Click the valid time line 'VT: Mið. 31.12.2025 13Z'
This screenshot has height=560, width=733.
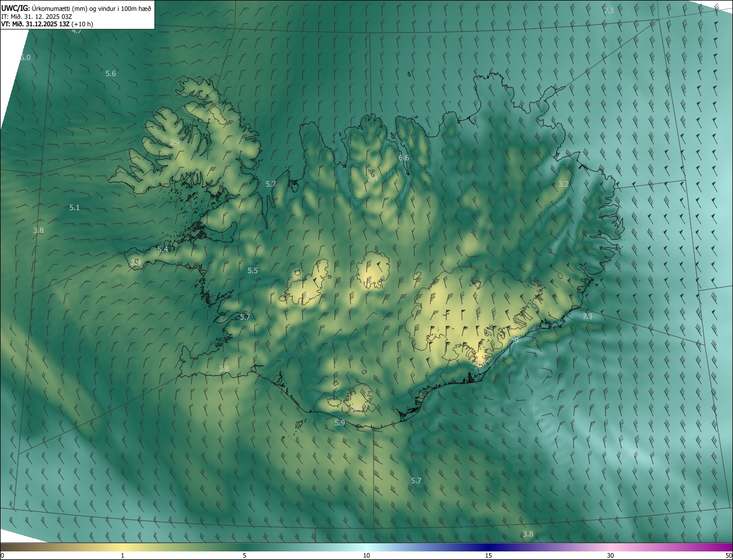coord(37,24)
